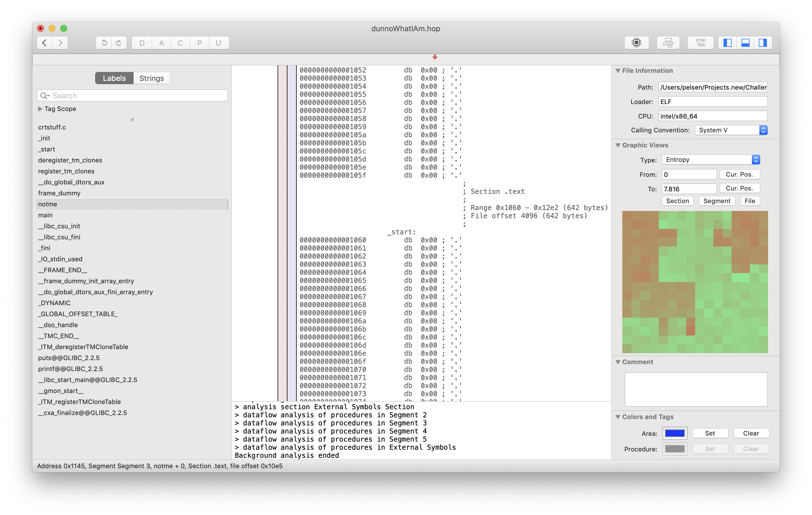Click the redo icon in the toolbar
Screen dimensions: 812x515
(x=119, y=43)
